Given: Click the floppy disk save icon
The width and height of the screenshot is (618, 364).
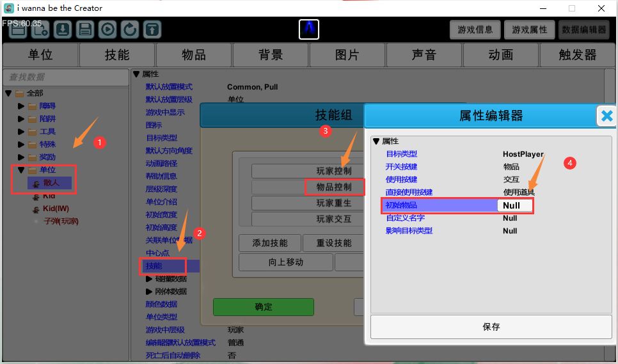Looking at the screenshot, I should [84, 29].
